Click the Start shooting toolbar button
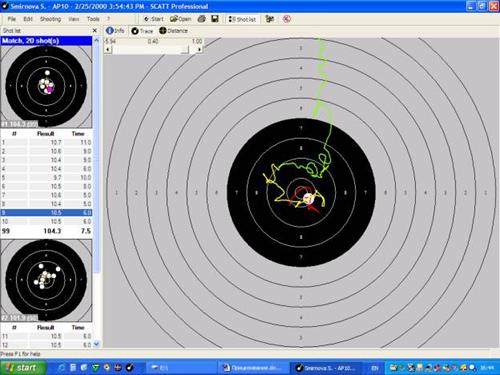This screenshot has width=500, height=375. (154, 19)
